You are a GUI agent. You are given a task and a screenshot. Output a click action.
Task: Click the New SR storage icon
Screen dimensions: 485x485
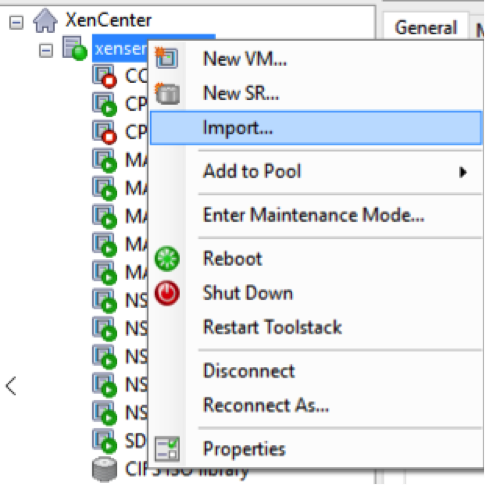pos(167,93)
